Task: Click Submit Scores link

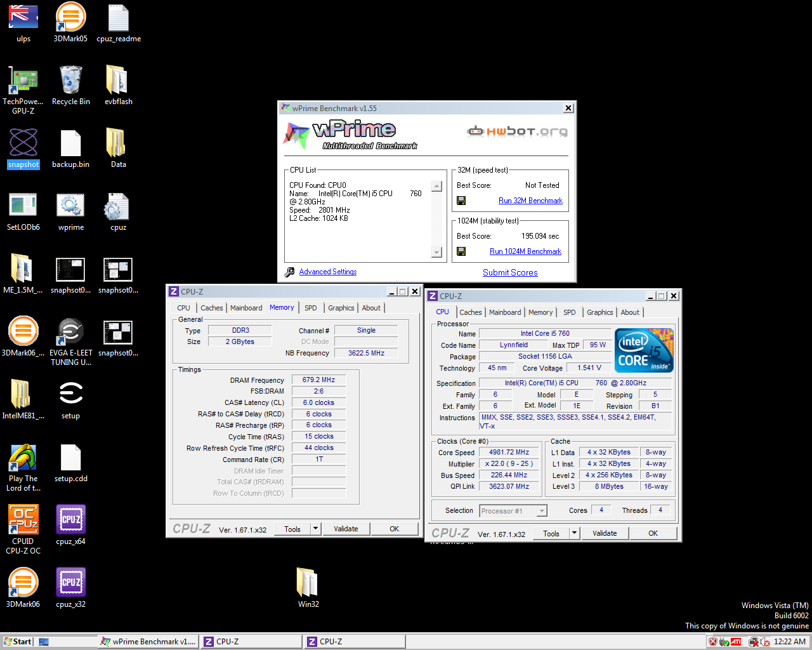Action: [510, 272]
